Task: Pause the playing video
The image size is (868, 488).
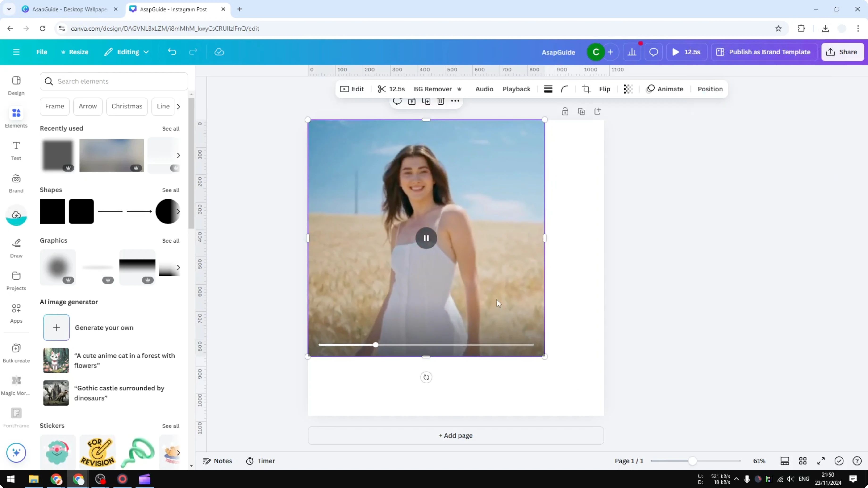Action: coord(426,238)
